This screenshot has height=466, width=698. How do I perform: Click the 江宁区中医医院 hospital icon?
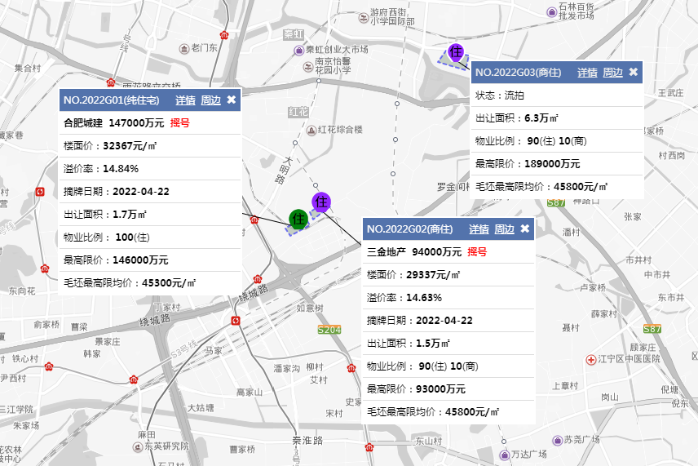591,358
